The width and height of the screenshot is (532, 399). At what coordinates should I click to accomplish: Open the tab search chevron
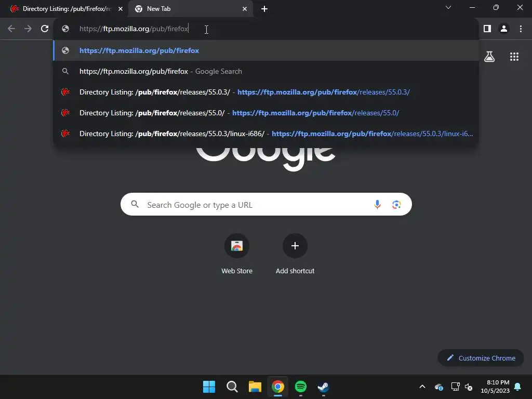coord(448,7)
